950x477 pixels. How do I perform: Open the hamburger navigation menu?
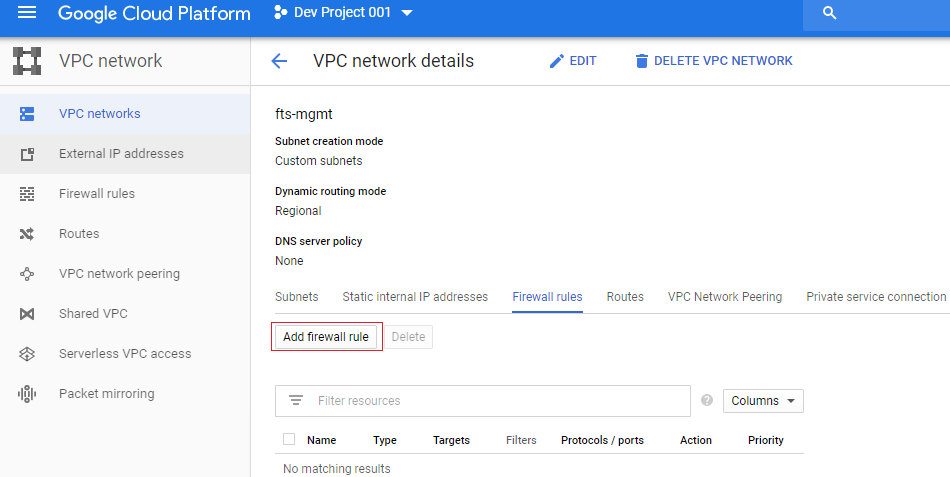[27, 13]
